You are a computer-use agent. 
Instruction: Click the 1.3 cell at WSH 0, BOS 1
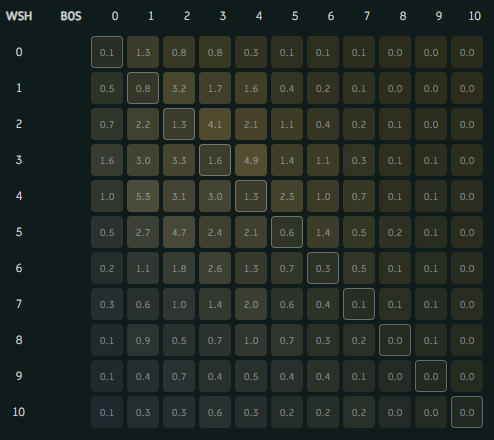[143, 52]
